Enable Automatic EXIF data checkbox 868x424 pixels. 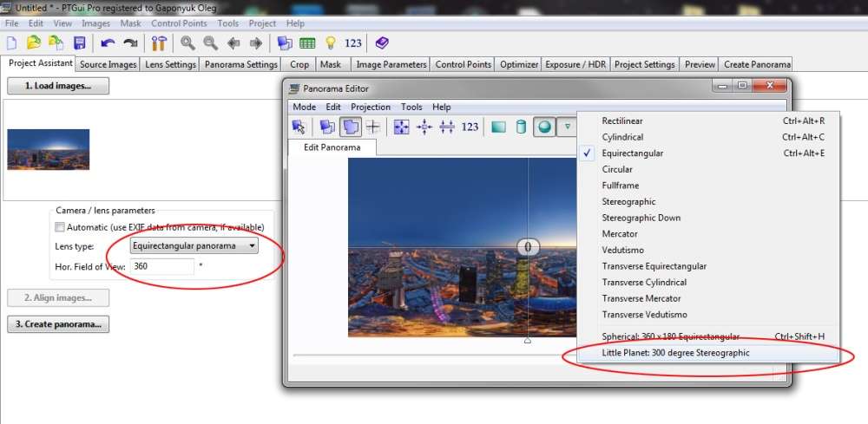[x=60, y=227]
